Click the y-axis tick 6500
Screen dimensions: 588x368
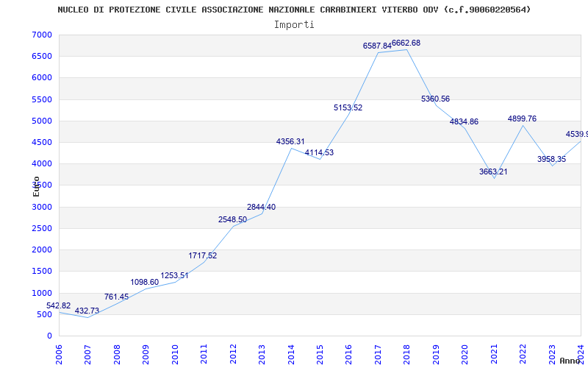tap(42, 57)
